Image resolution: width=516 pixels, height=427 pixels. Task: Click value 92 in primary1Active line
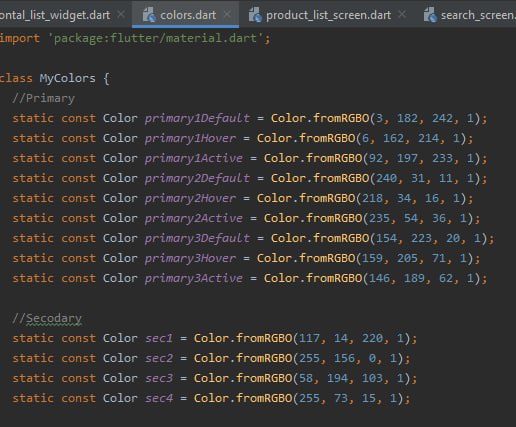pos(376,158)
